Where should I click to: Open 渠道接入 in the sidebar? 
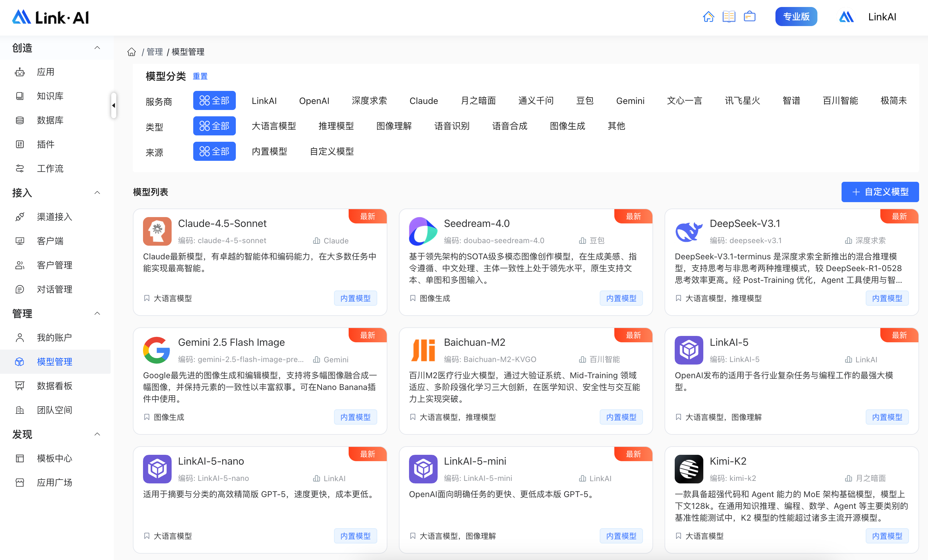[x=54, y=216]
